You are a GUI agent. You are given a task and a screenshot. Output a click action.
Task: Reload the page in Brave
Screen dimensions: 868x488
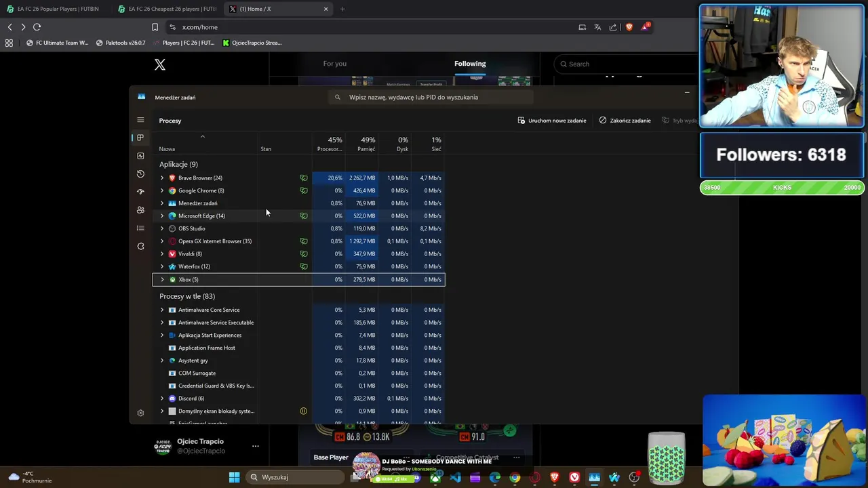pos(37,27)
